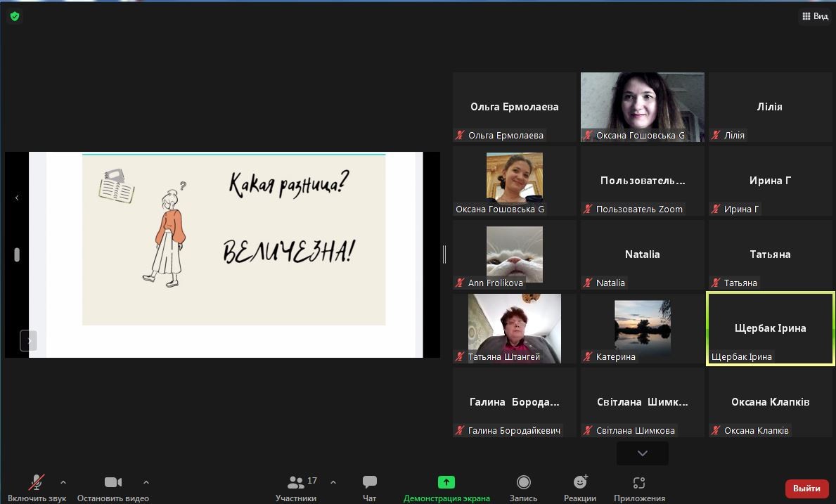The image size is (836, 504).
Task: Expand video options arrow beside camera
Action: tap(146, 482)
